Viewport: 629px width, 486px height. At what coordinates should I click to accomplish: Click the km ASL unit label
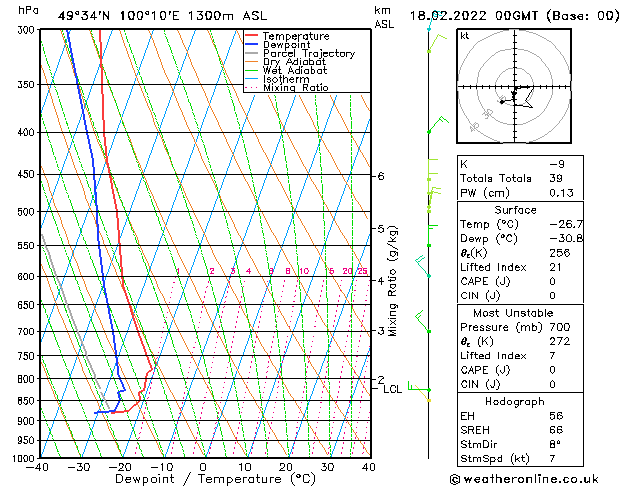pyautogui.click(x=384, y=17)
